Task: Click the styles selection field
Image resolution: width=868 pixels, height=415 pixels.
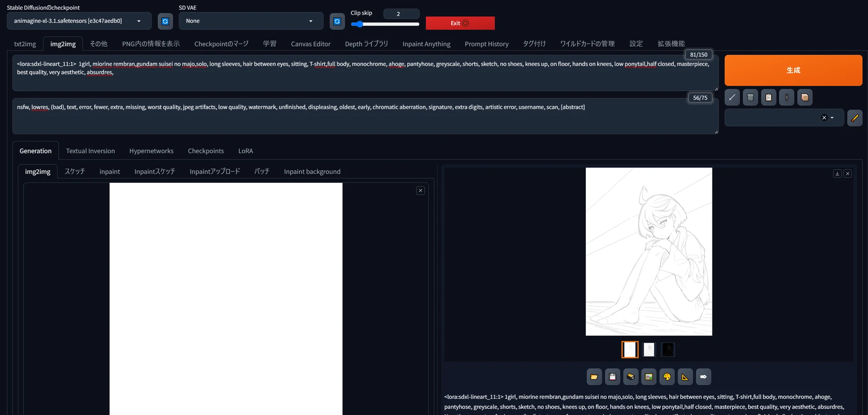Action: point(784,118)
